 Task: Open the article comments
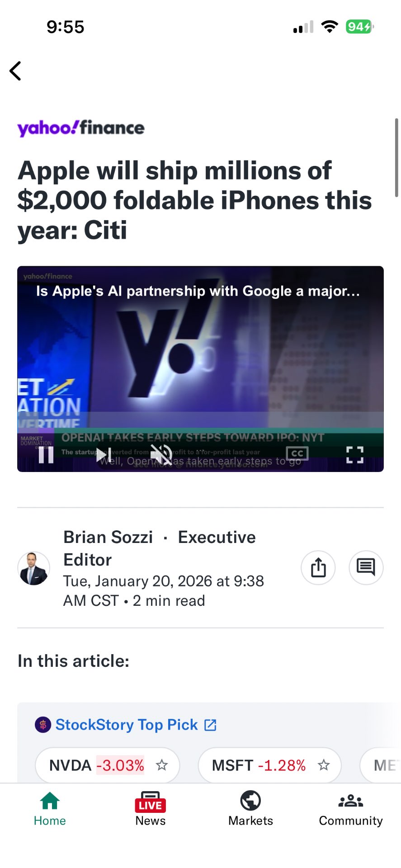pos(366,567)
